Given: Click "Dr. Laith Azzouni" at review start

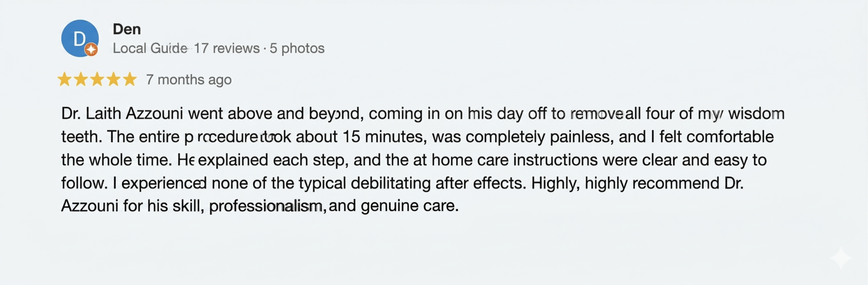Looking at the screenshot, I should point(122,114).
